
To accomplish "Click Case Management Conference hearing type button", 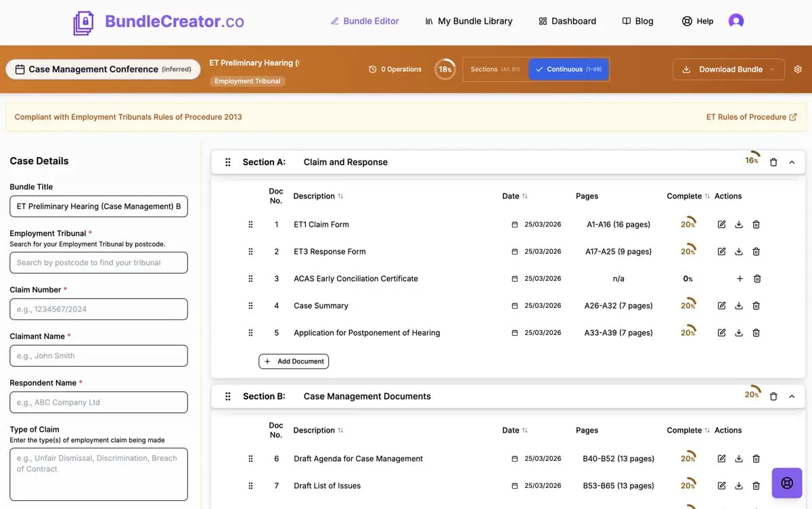I will coord(103,69).
